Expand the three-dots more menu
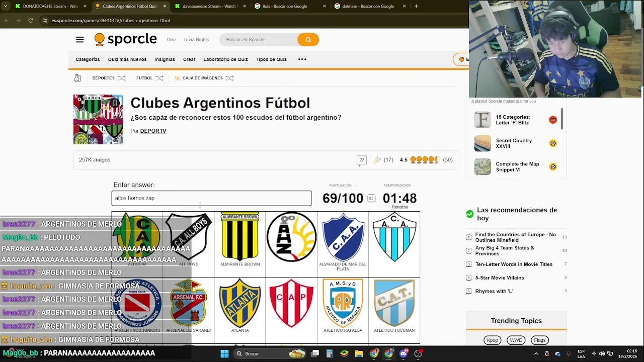 coord(302,59)
